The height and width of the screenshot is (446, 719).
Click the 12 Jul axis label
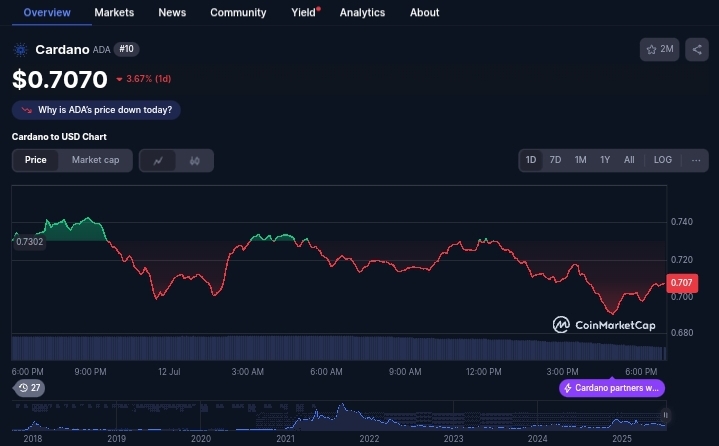pyautogui.click(x=169, y=372)
